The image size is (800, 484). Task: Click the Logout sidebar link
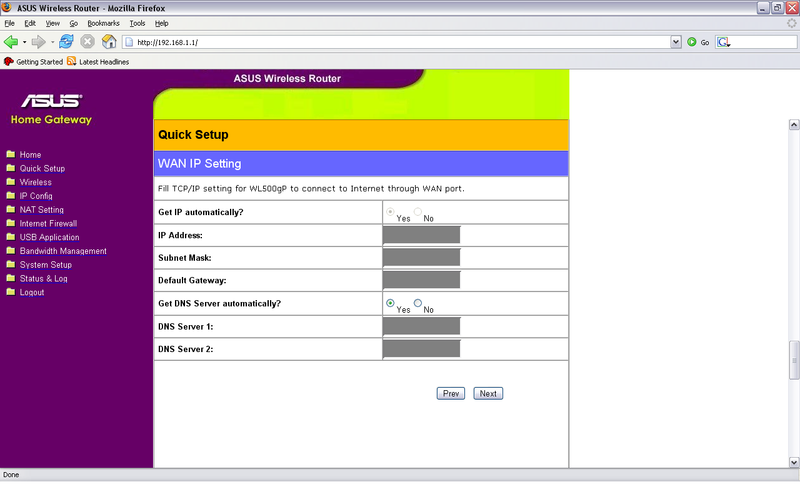click(32, 292)
